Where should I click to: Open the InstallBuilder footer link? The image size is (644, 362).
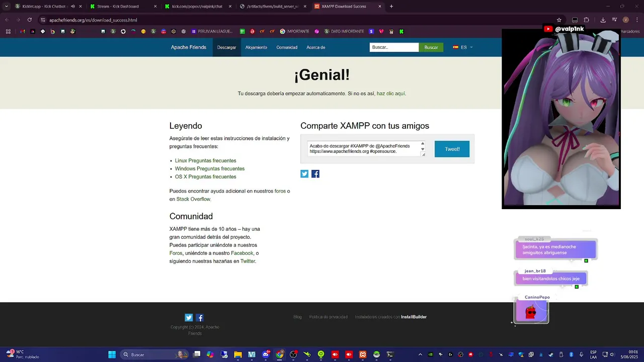(414, 317)
